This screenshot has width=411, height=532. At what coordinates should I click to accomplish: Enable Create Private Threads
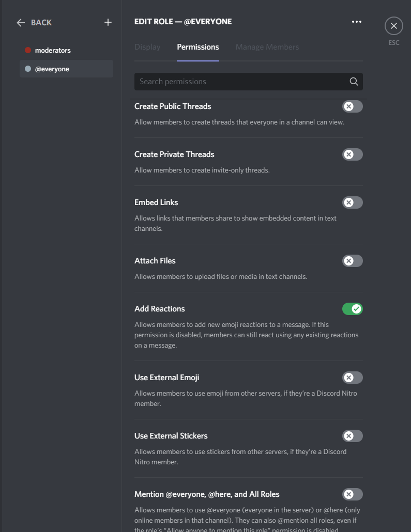coord(352,154)
